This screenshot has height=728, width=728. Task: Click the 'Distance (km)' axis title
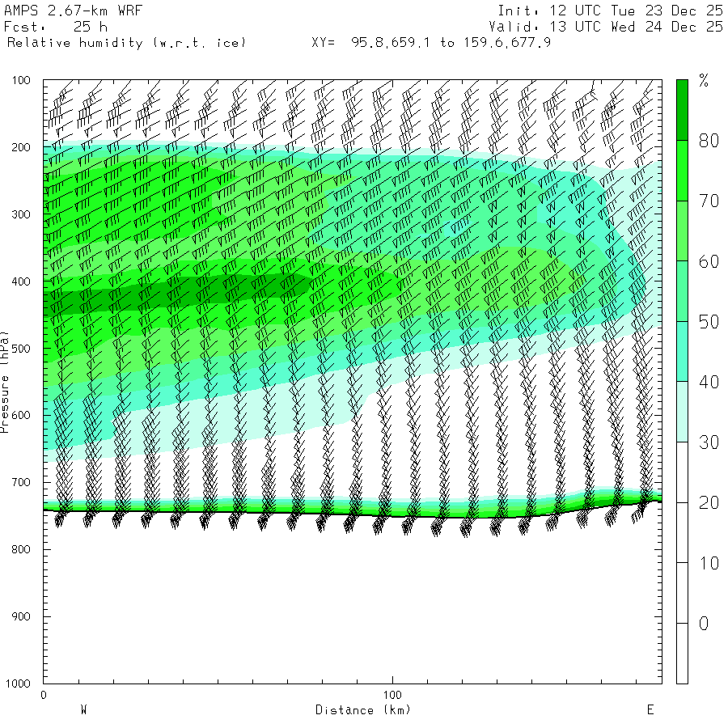point(363,710)
